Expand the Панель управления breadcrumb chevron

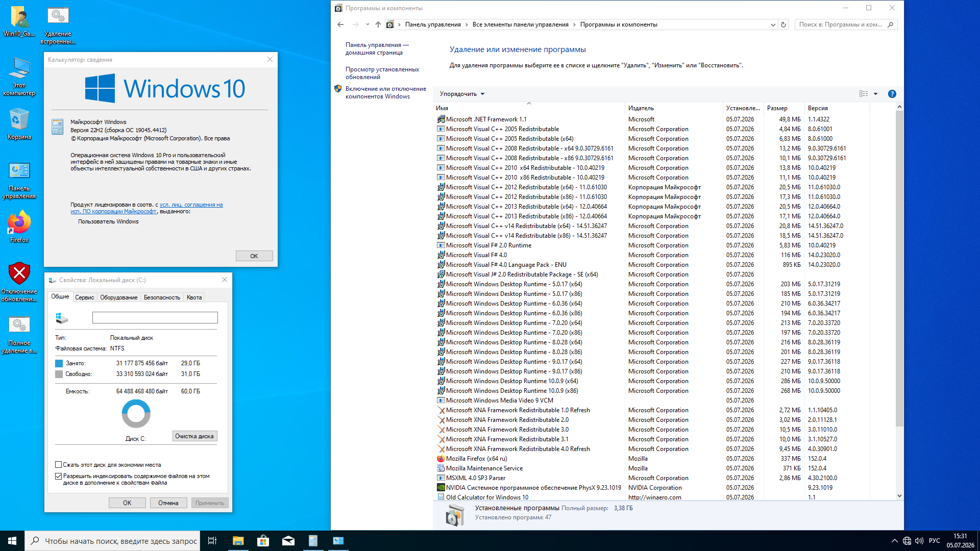click(x=467, y=24)
